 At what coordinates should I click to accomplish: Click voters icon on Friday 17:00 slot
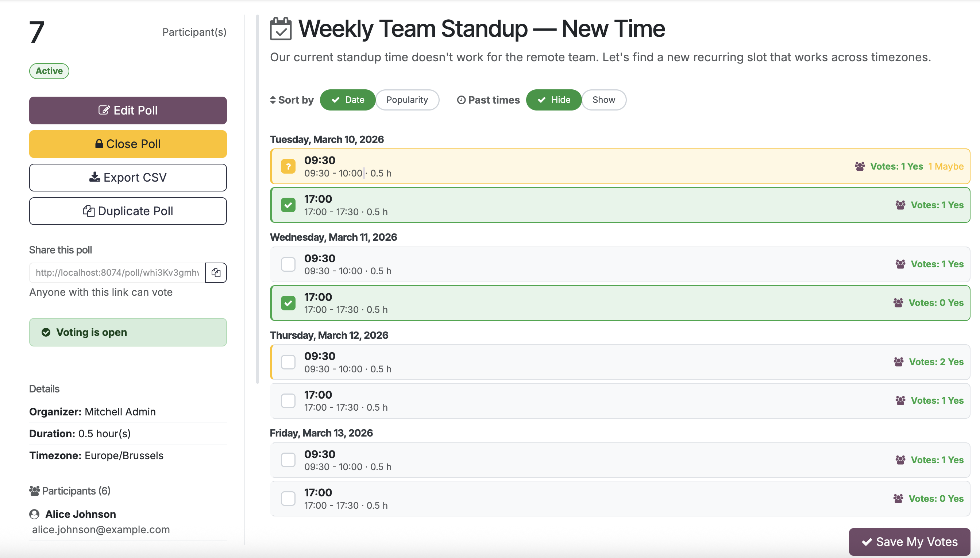pos(898,498)
